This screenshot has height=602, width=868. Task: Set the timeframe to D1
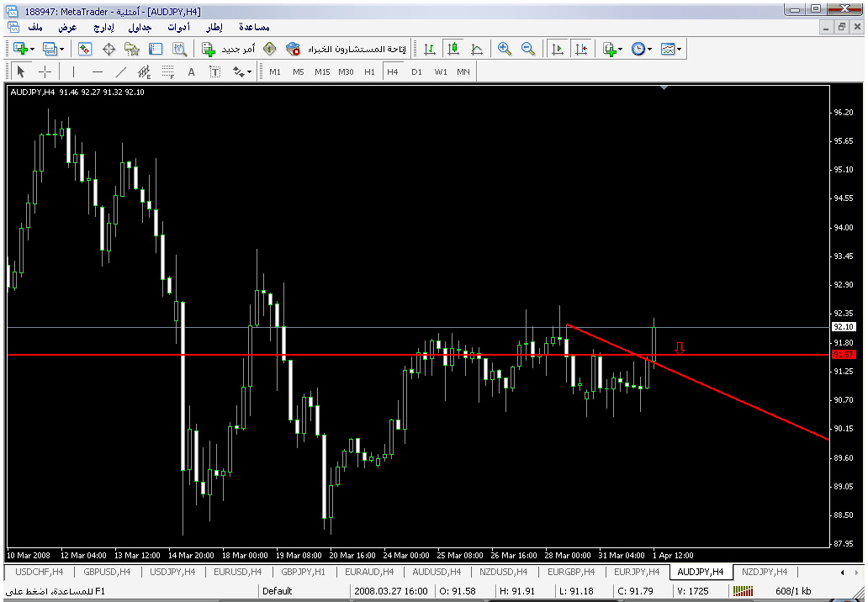tap(416, 71)
